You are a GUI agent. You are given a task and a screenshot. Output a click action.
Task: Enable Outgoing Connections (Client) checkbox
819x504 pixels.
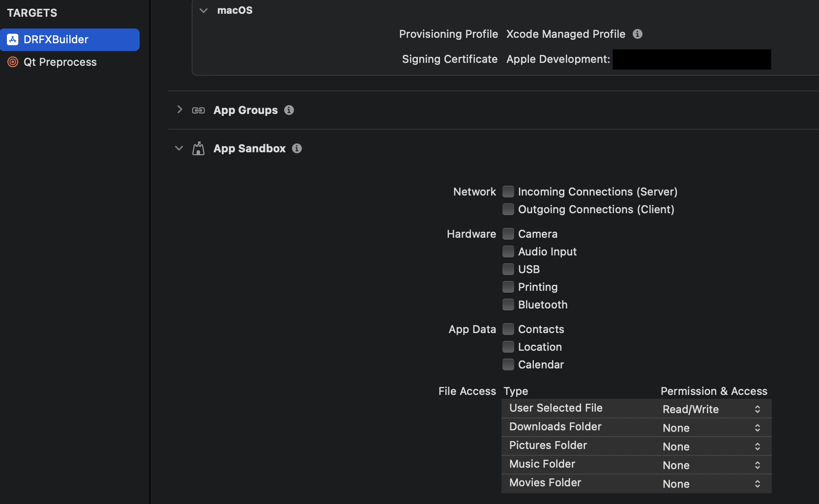click(508, 209)
